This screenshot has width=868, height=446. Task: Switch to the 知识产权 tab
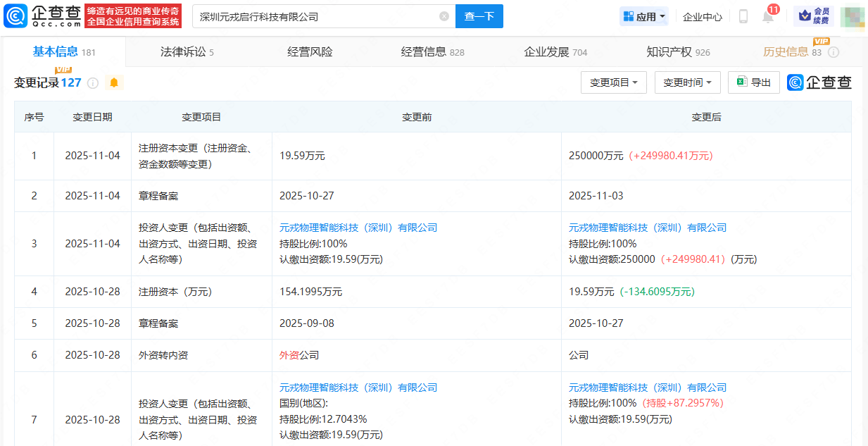677,52
